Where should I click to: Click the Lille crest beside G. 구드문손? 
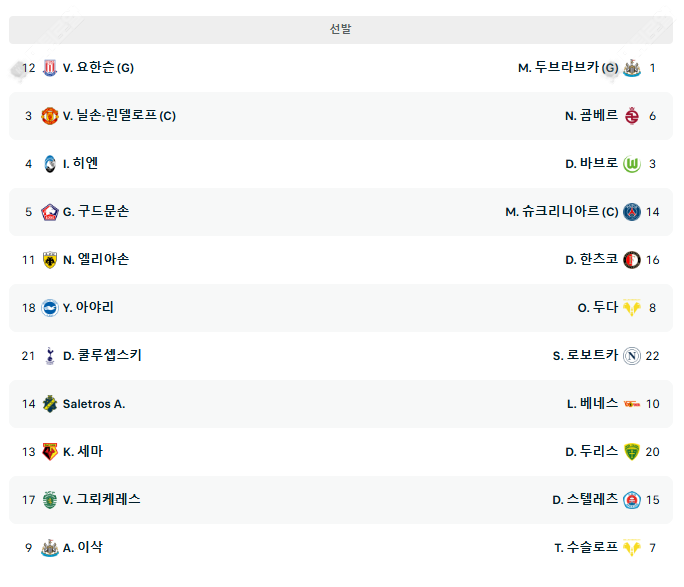click(50, 212)
